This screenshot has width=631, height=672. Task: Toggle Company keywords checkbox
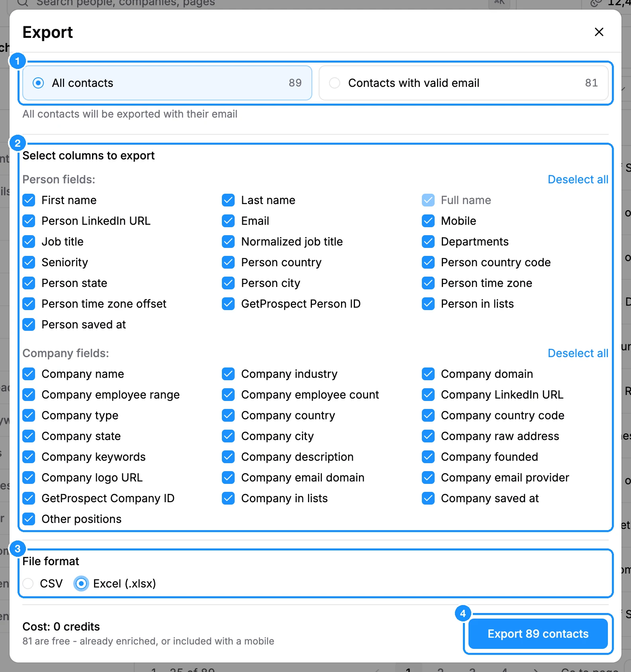coord(29,457)
